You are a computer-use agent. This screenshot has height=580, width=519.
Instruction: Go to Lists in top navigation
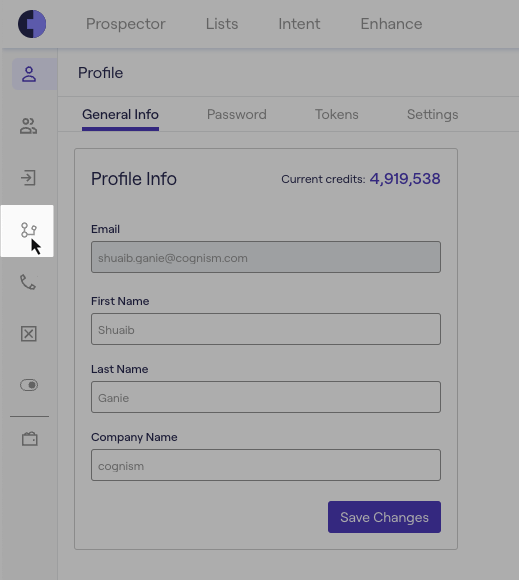222,24
